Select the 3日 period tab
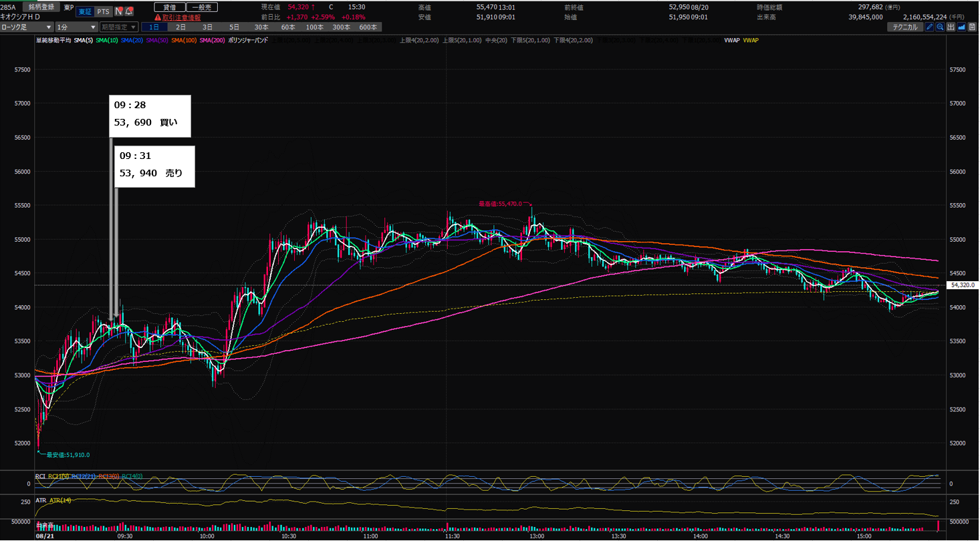 [x=208, y=27]
